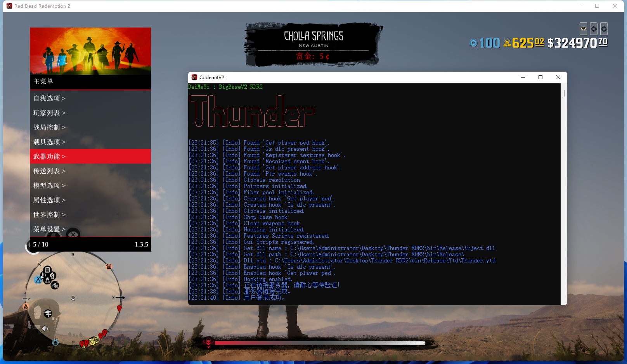
Task: Click the 主菜单 menu title
Action: pyautogui.click(x=43, y=81)
